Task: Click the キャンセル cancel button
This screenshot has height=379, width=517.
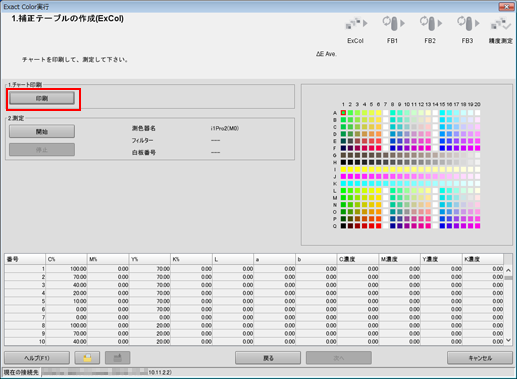Action: coord(480,358)
